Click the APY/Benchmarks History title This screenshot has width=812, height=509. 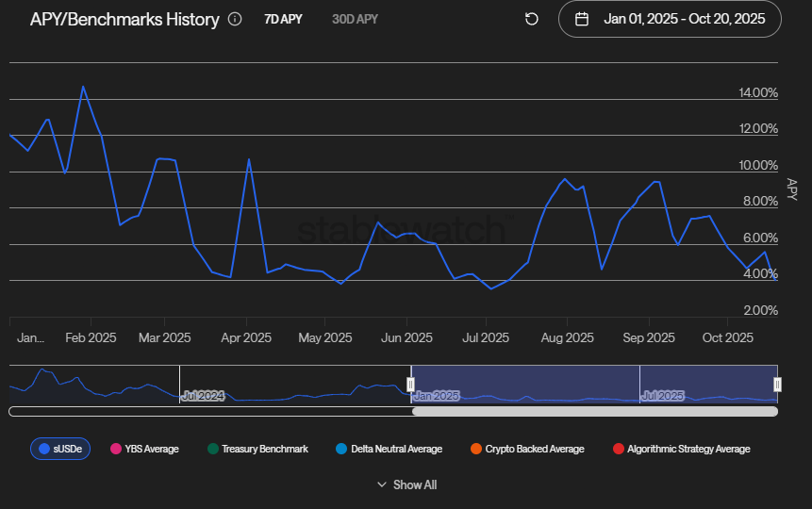(x=124, y=19)
